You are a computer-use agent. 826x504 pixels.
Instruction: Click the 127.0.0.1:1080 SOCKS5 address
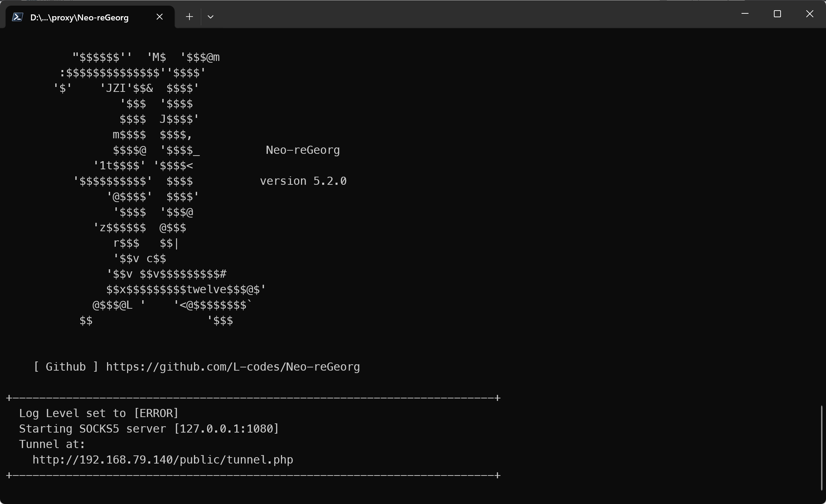(x=226, y=429)
